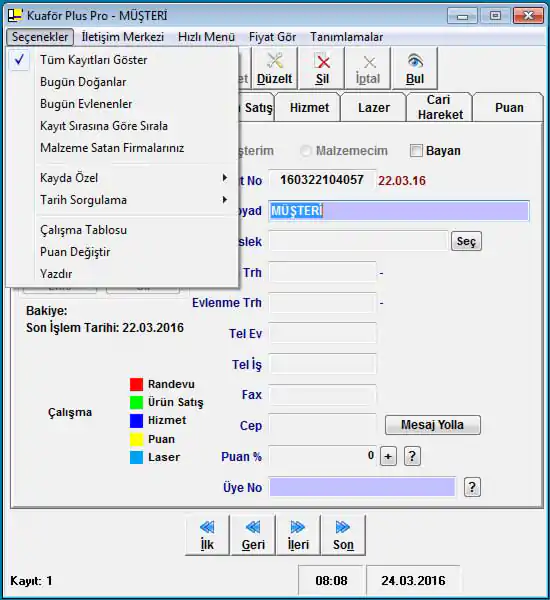Click the Puan % value field
The width and height of the screenshot is (550, 600).
point(322,456)
